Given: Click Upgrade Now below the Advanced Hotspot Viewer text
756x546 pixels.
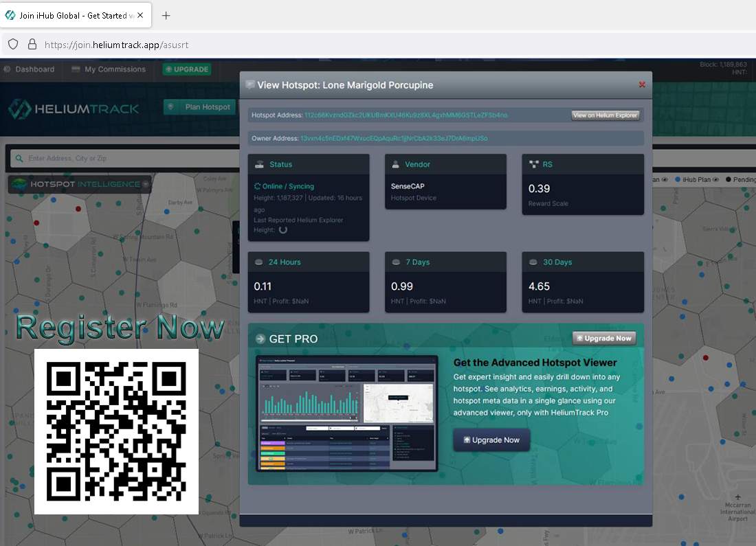Looking at the screenshot, I should (x=491, y=440).
